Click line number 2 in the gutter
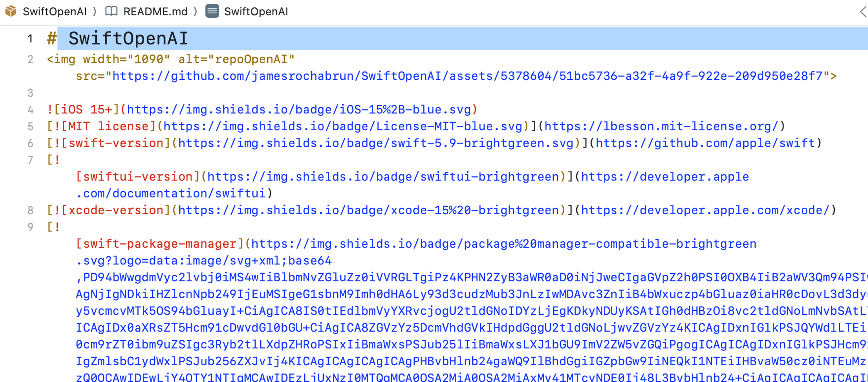This screenshot has width=868, height=382. point(31,59)
